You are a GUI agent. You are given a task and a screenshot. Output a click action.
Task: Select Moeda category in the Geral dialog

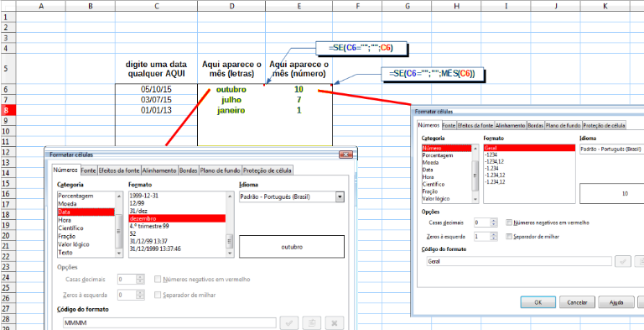[x=446, y=163]
